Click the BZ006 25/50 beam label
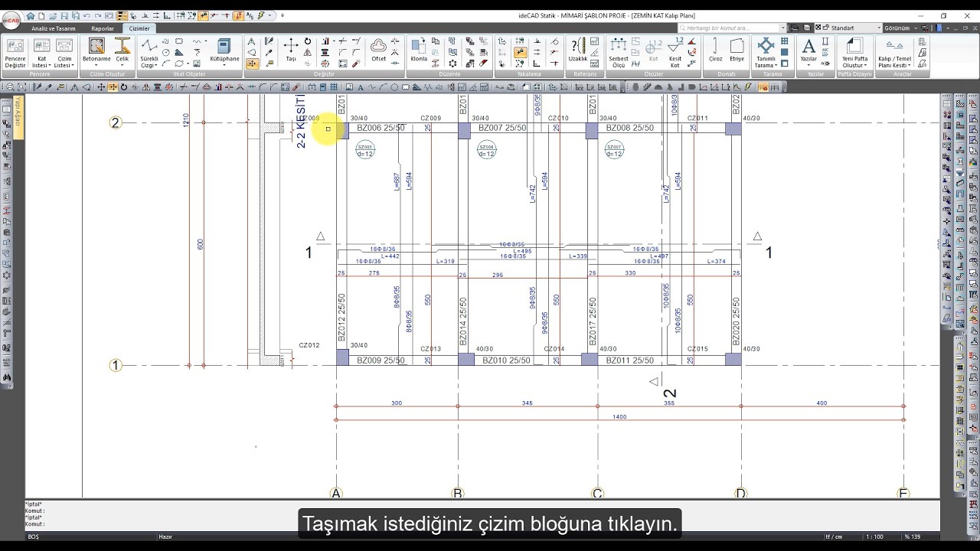Screen dimensions: 980x551 coord(381,128)
